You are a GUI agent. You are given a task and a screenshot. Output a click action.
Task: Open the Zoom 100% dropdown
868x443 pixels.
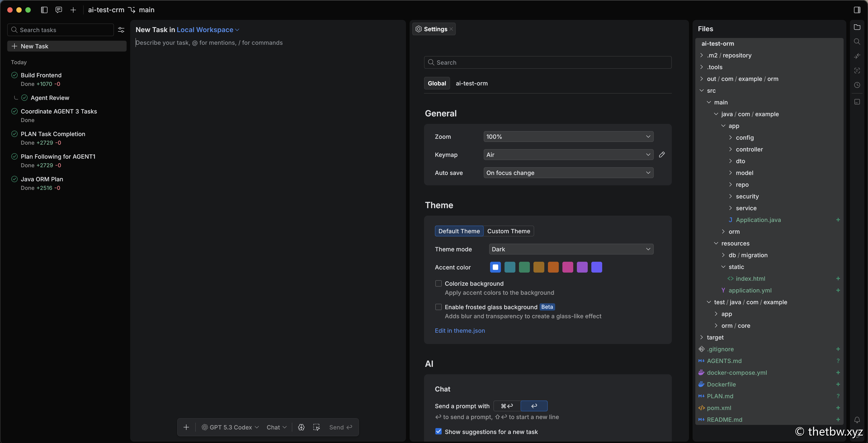pyautogui.click(x=568, y=137)
